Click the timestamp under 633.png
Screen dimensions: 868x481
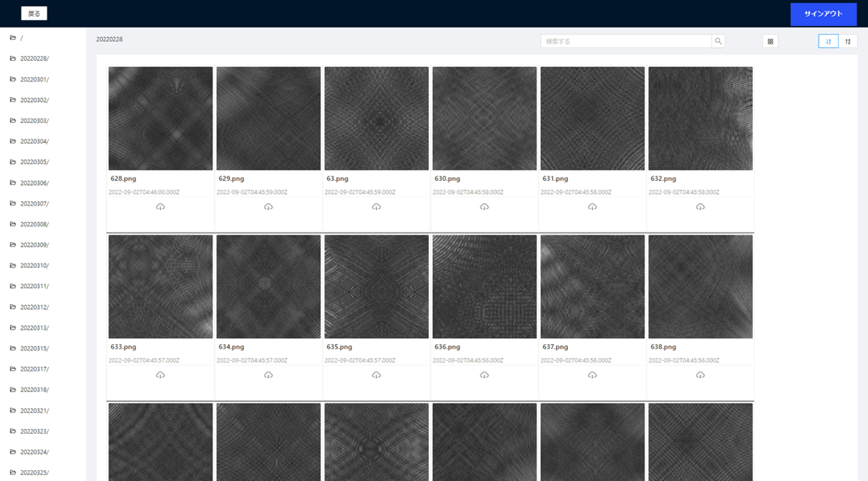tap(144, 361)
